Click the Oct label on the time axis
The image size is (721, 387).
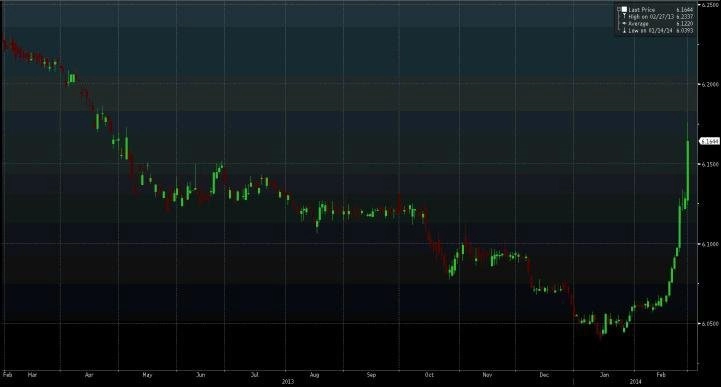tap(429, 375)
